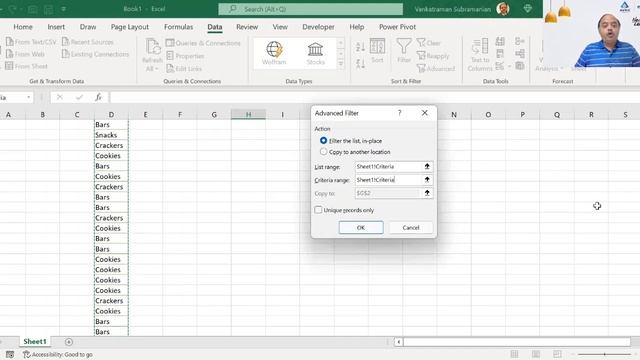The width and height of the screenshot is (640, 360).
Task: Collapse dialog using List range picker arrow
Action: tap(427, 167)
